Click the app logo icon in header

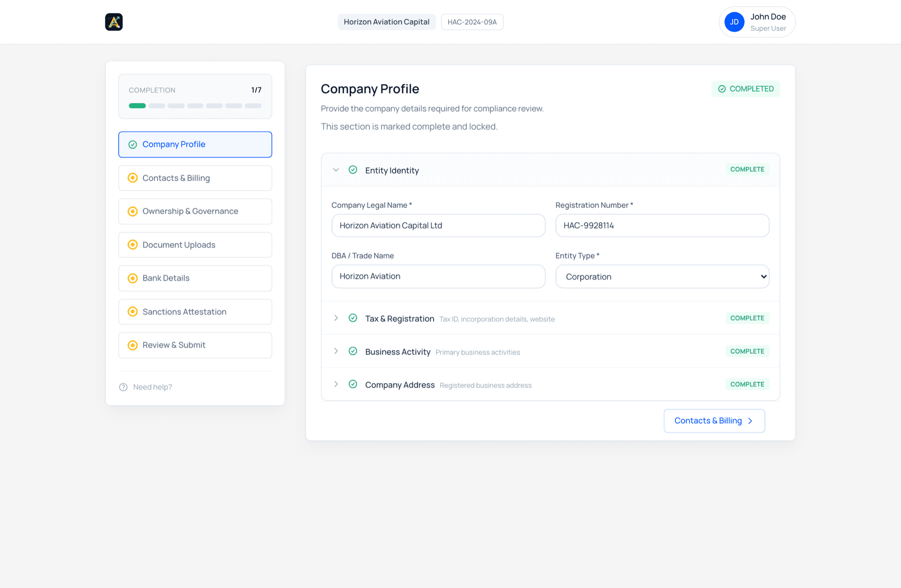[114, 22]
